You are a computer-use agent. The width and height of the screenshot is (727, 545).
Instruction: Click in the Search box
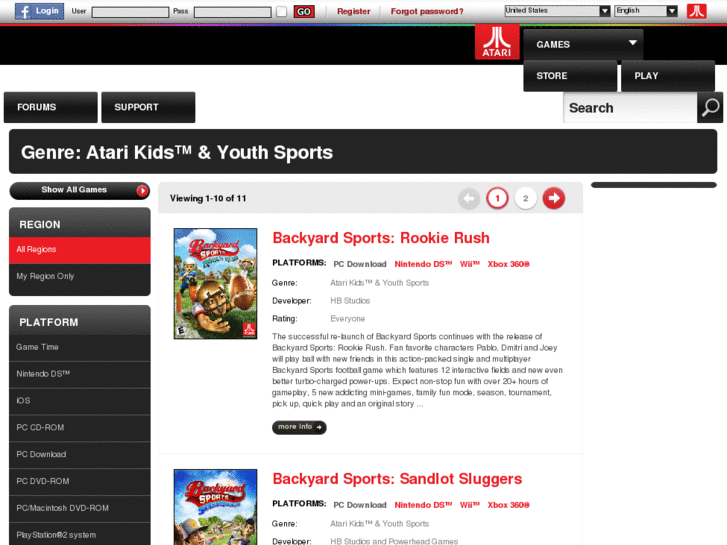(x=631, y=108)
